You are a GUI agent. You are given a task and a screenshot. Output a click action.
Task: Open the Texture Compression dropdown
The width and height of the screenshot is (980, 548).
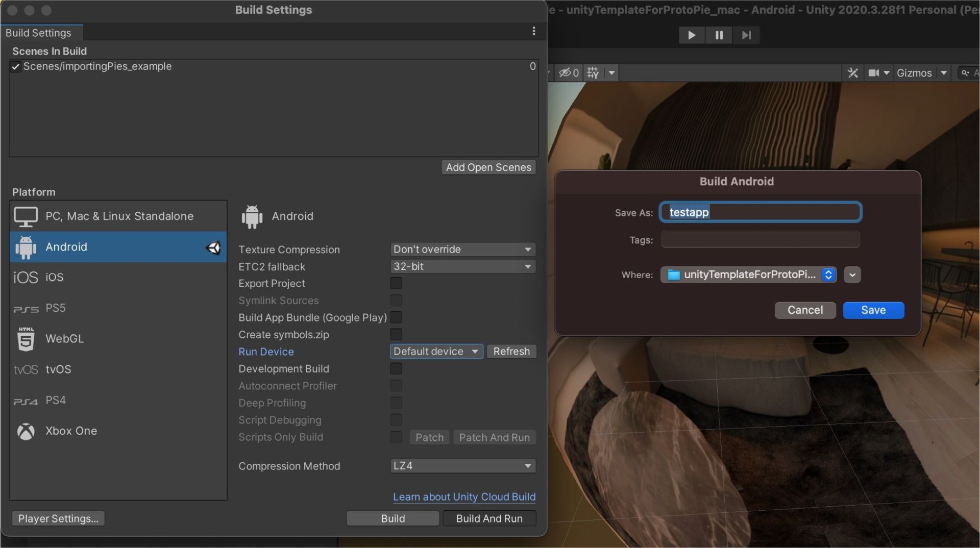click(462, 250)
